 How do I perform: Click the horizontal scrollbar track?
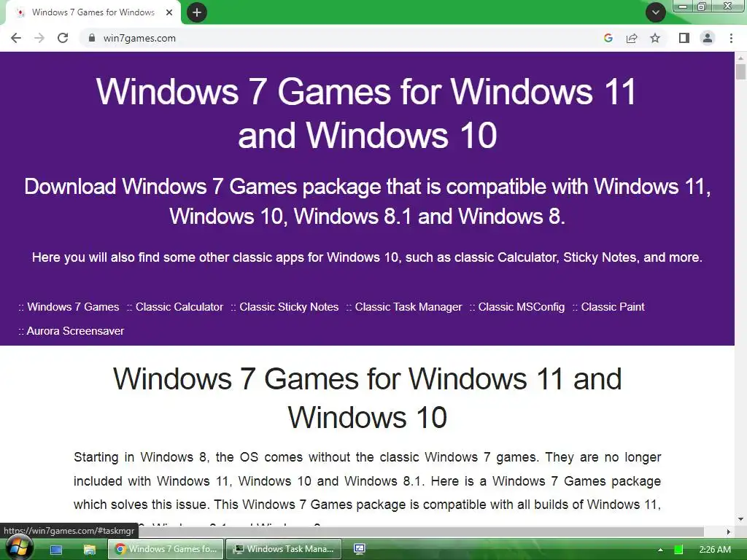(713, 532)
